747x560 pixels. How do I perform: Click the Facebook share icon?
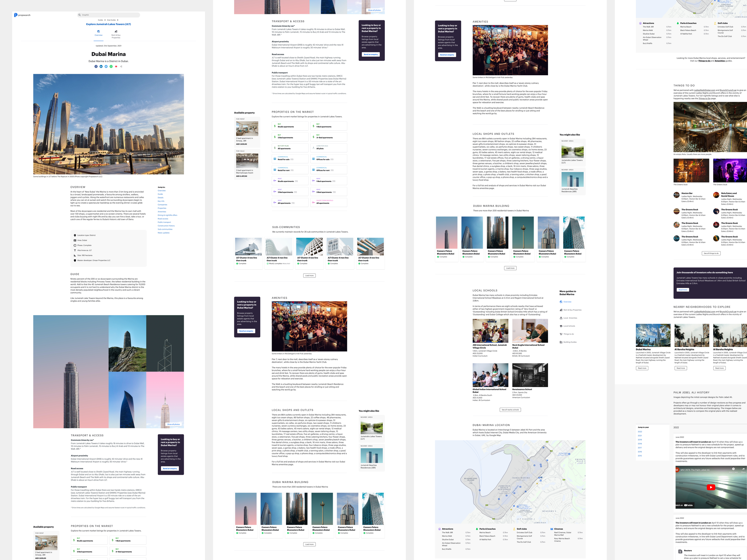[x=96, y=67]
